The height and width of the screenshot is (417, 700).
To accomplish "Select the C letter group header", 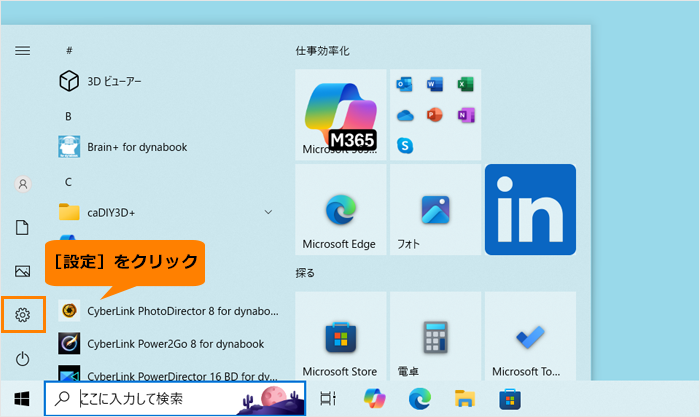I will pos(68,182).
